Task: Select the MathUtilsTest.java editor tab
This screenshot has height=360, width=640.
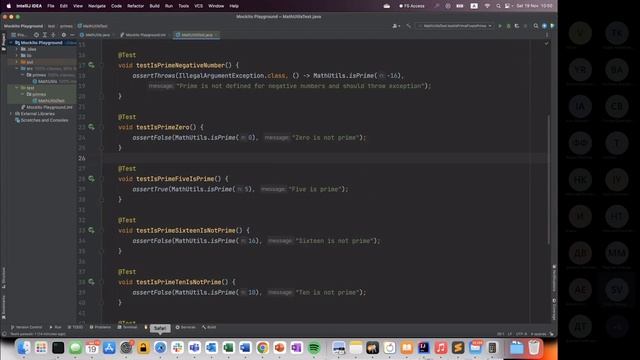Action: click(196, 35)
